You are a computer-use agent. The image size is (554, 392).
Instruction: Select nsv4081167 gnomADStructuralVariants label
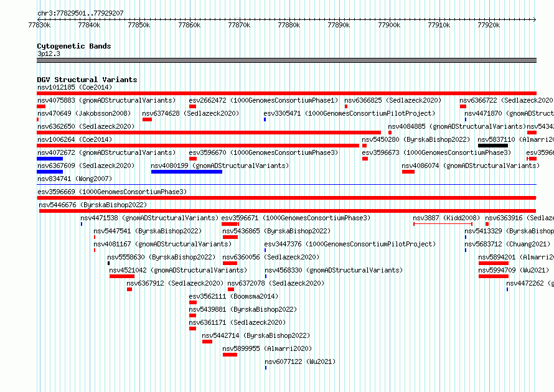click(162, 244)
